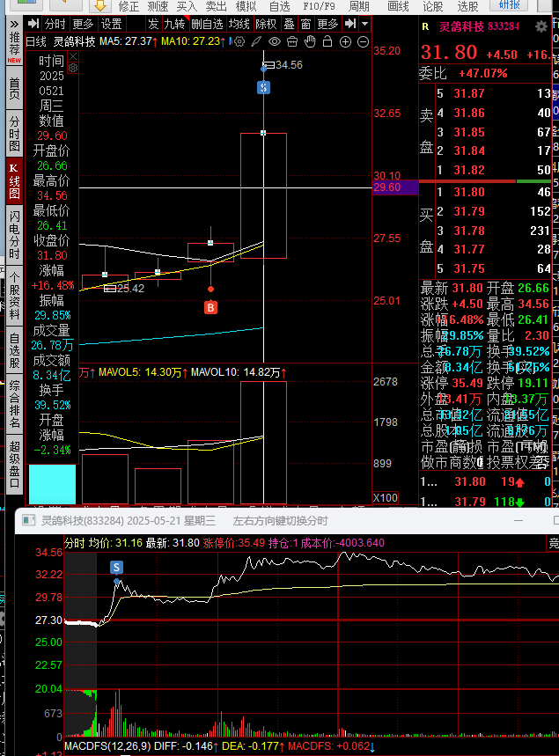This screenshot has height=756, width=559.
Task: Open 闪电分时 sidebar tab
Action: tap(14, 235)
